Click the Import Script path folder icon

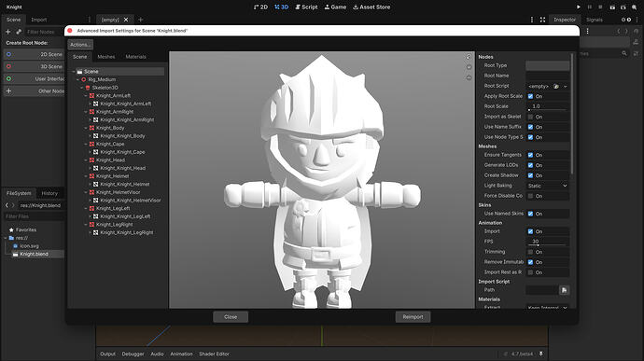pyautogui.click(x=564, y=290)
